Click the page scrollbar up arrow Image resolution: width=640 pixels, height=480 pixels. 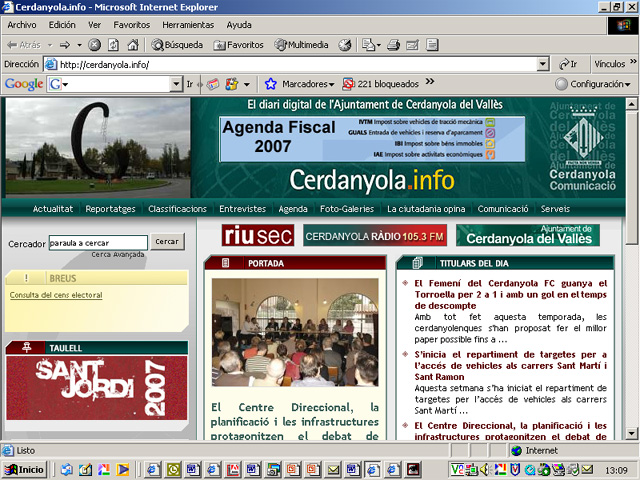631,104
